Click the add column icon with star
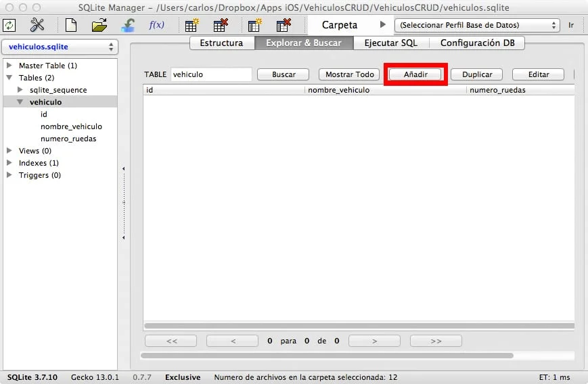This screenshot has width=588, height=384. (255, 25)
